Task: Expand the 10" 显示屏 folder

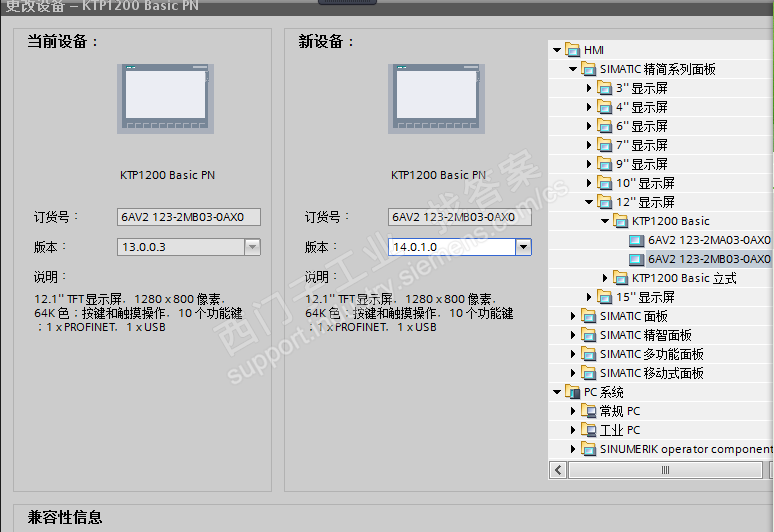Action: tap(588, 183)
